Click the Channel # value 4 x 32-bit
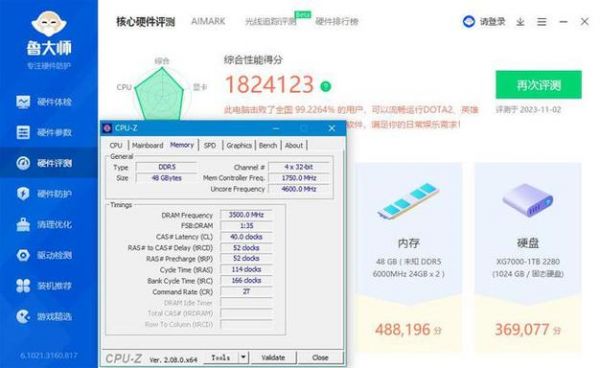The height and width of the screenshot is (368, 600). 298,167
